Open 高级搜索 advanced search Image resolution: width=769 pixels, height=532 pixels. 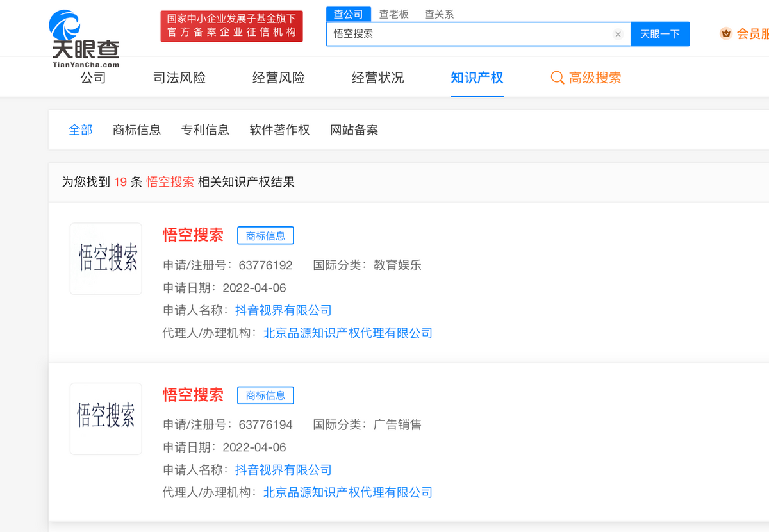(595, 78)
